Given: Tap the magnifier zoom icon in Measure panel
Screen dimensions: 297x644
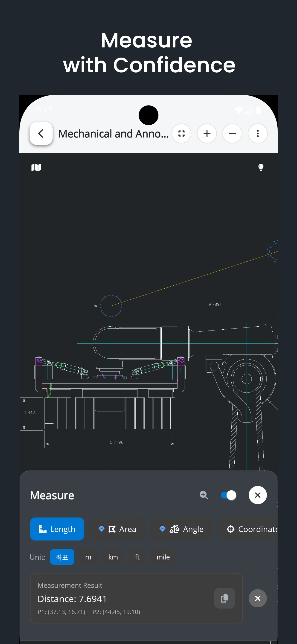Looking at the screenshot, I should pyautogui.click(x=204, y=495).
